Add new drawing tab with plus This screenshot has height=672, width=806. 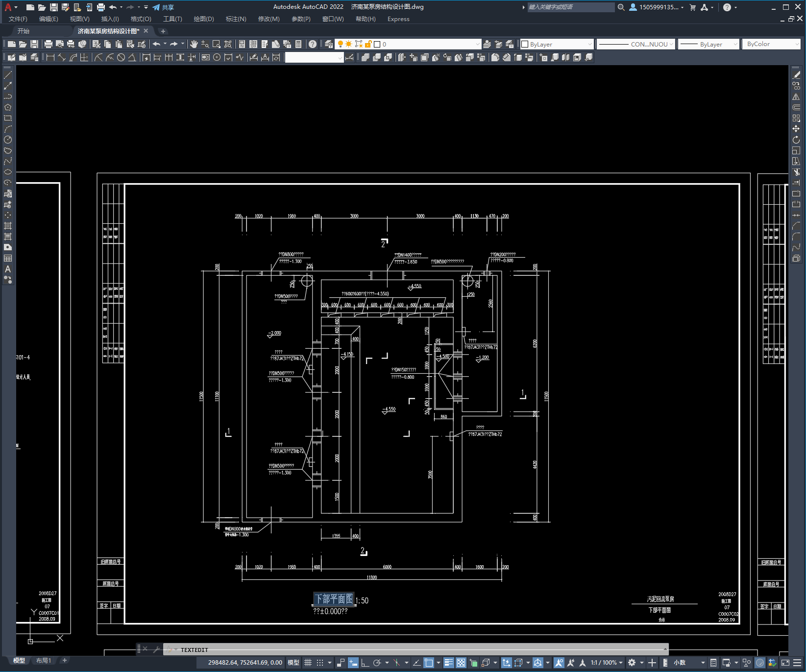point(163,31)
